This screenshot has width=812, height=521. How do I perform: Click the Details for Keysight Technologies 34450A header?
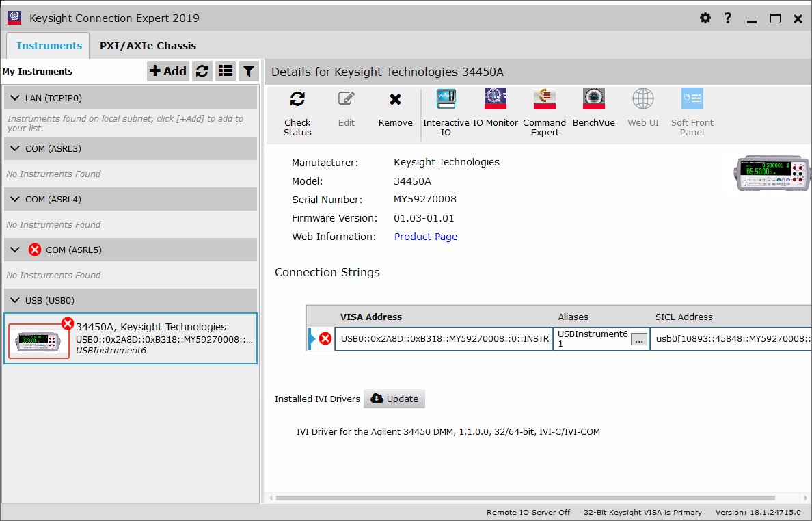point(388,72)
